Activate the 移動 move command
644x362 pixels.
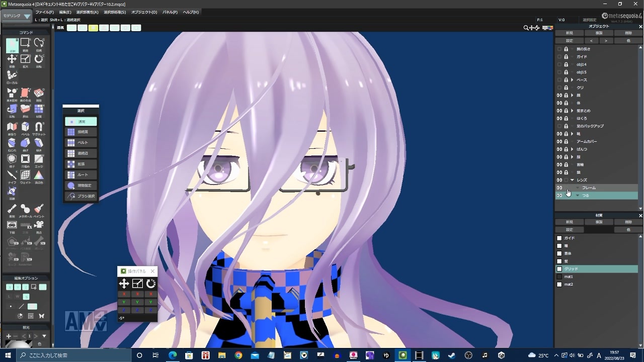(12, 60)
